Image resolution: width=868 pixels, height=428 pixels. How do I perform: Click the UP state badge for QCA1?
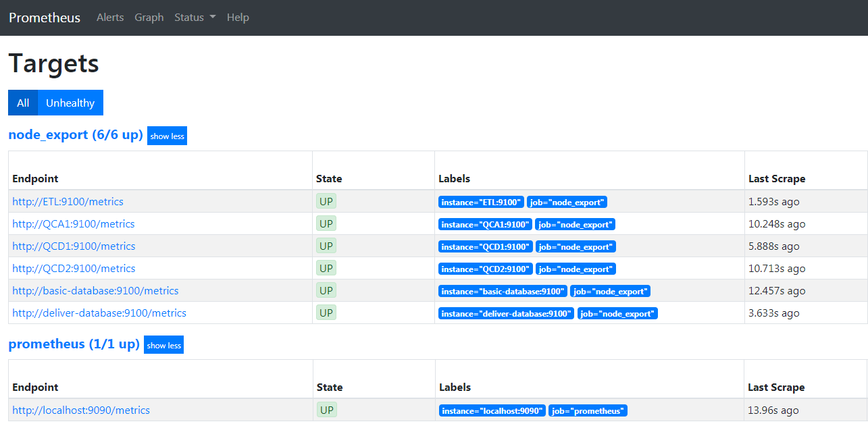click(x=326, y=223)
